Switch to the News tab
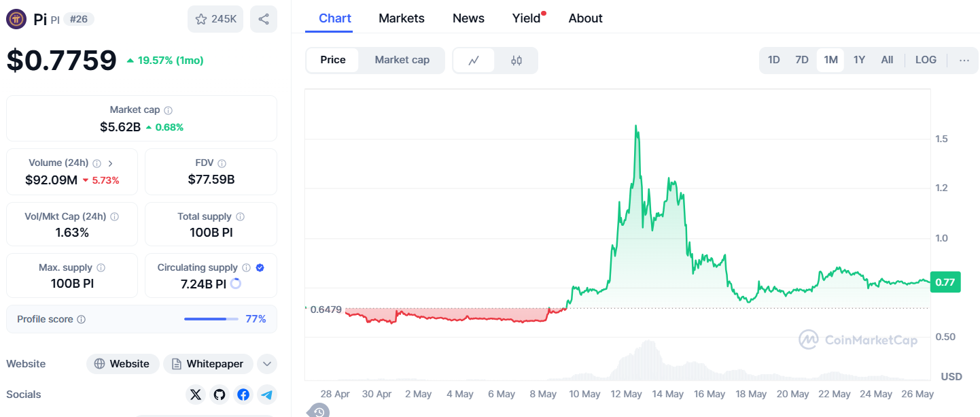The width and height of the screenshot is (980, 417). (x=468, y=18)
